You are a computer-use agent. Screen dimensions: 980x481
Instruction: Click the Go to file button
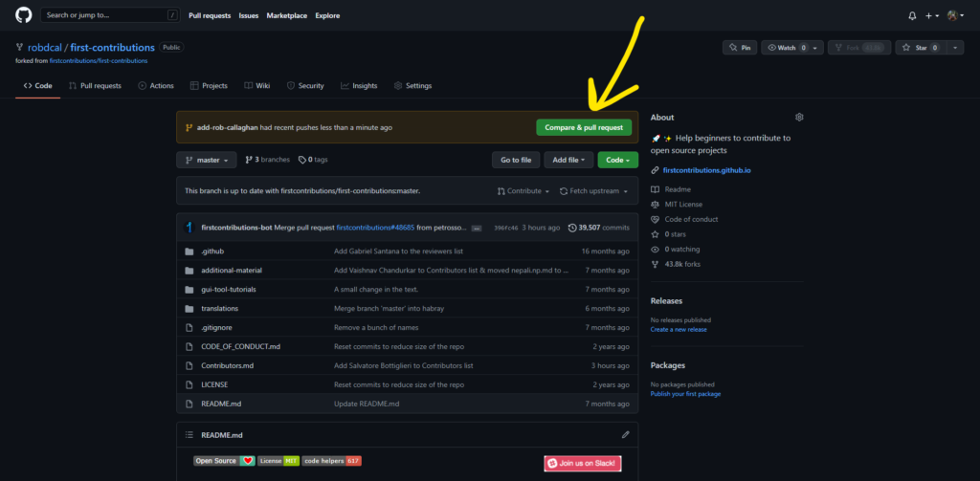tap(516, 160)
